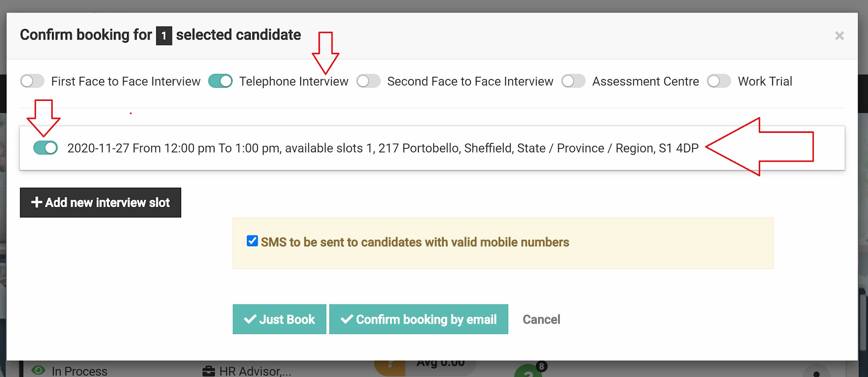
Task: Click checkmark icon on Confirm booking
Action: tap(347, 319)
